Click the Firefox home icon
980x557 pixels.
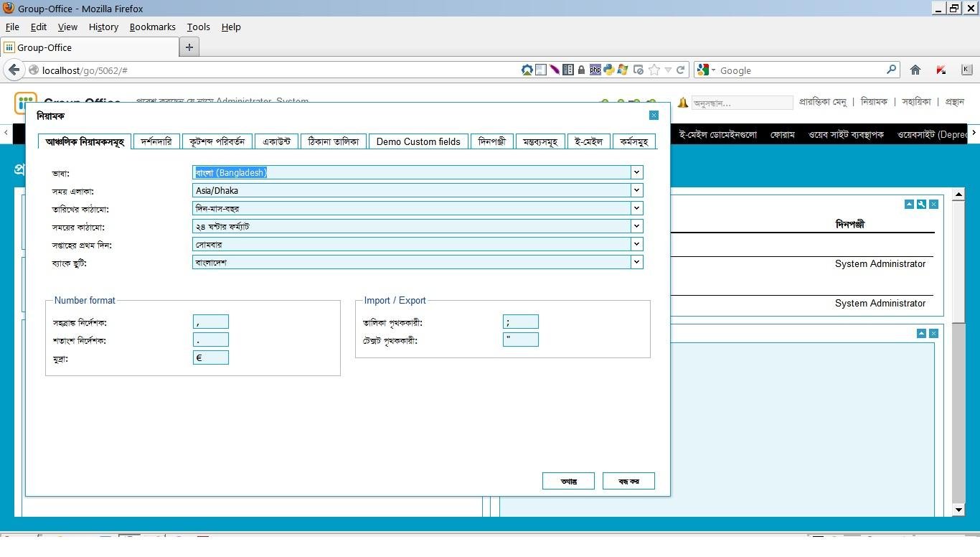[915, 70]
